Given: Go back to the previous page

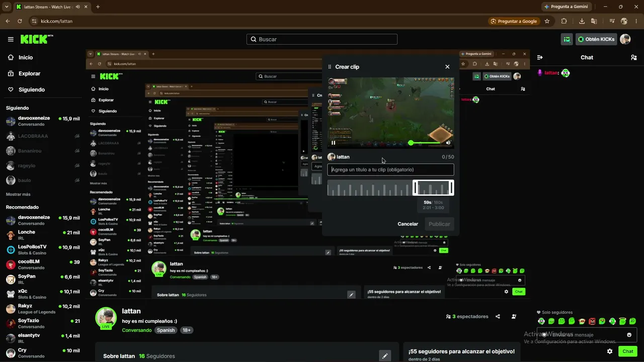Looking at the screenshot, I should click(x=8, y=21).
